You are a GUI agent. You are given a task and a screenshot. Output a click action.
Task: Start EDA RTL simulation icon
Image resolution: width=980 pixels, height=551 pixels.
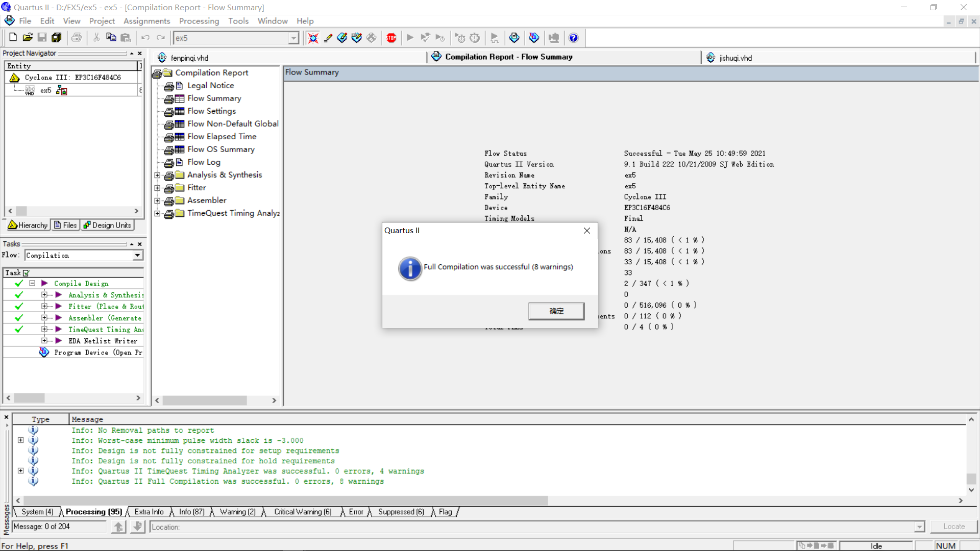coord(494,38)
